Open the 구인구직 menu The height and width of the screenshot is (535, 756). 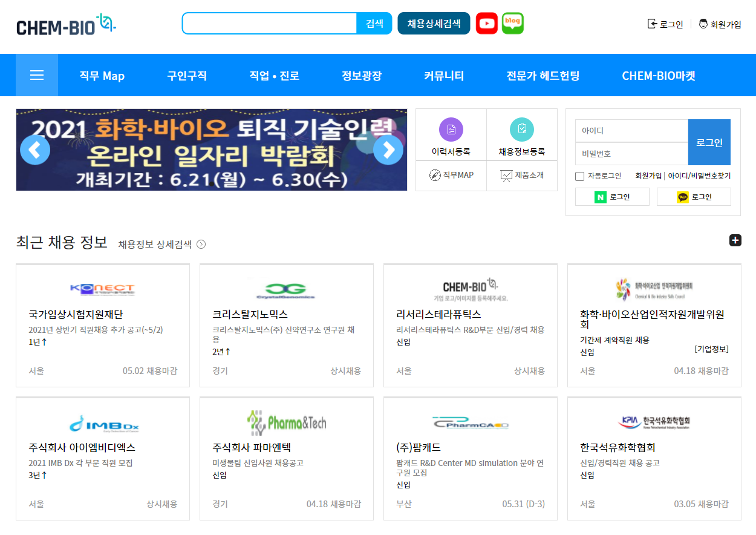[187, 76]
